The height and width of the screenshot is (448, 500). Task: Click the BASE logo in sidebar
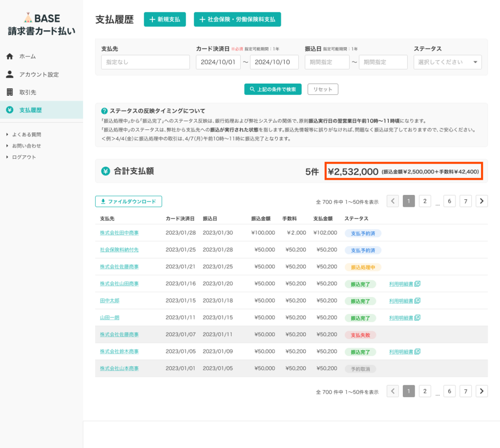[42, 19]
